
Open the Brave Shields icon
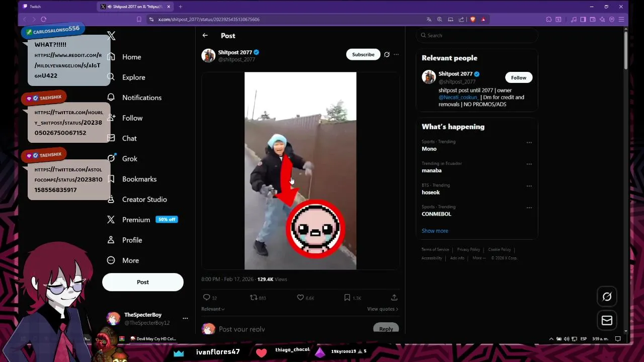click(x=472, y=19)
